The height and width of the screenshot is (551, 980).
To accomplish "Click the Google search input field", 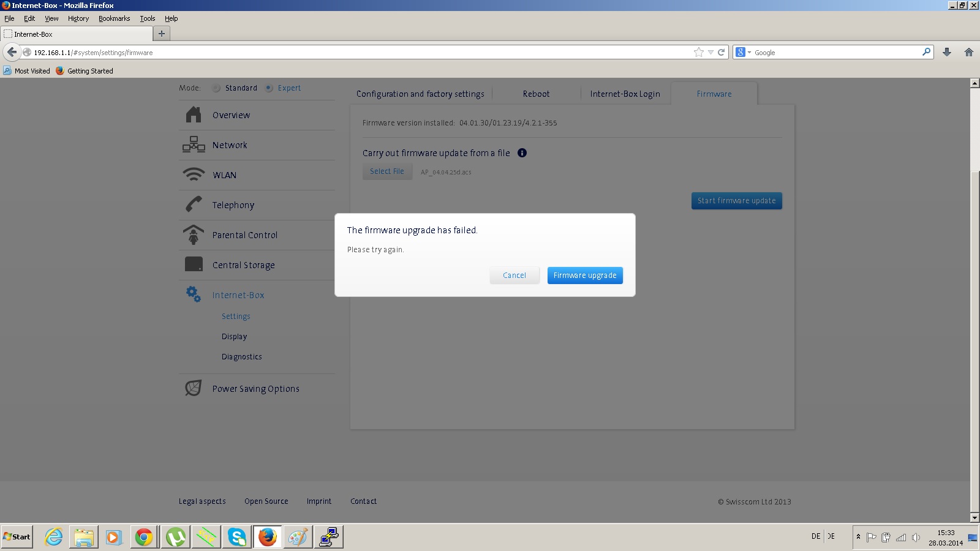I will (835, 53).
